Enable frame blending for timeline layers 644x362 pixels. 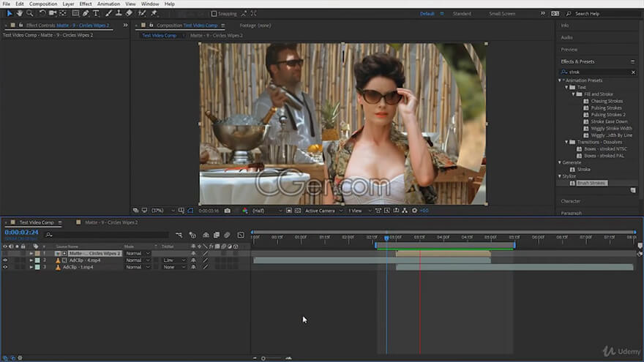(217, 235)
